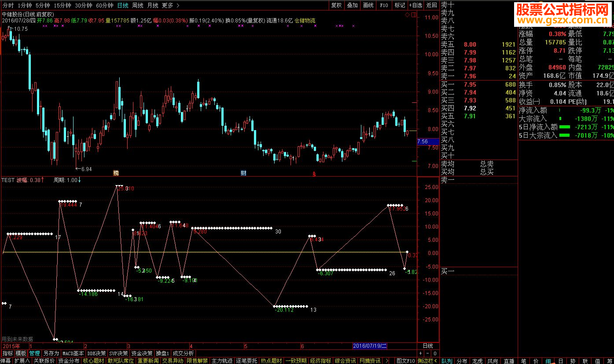Select the 资金决策 indicator template
Image resolution: width=614 pixels, height=364 pixels.
coord(142,353)
